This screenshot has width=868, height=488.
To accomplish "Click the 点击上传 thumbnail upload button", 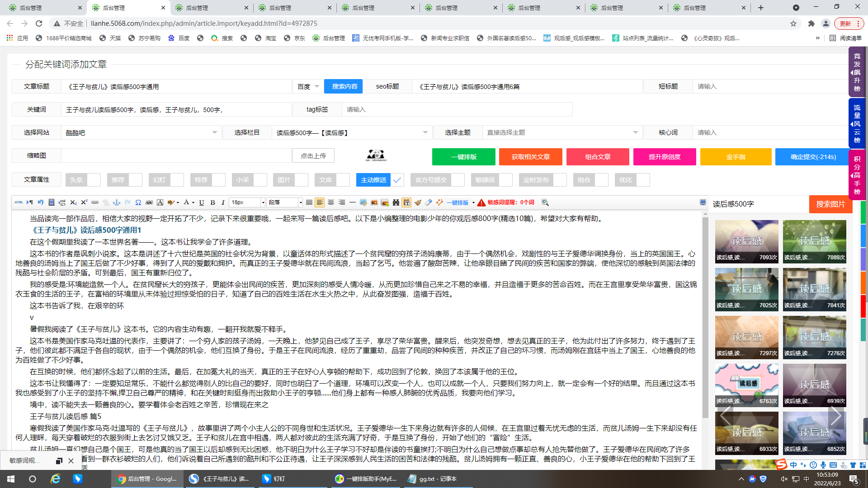I will pos(313,155).
